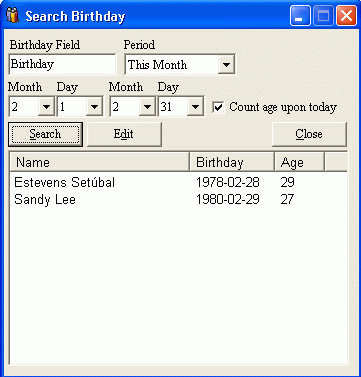Image resolution: width=361 pixels, height=377 pixels.
Task: Click the Search button
Action: (x=45, y=134)
